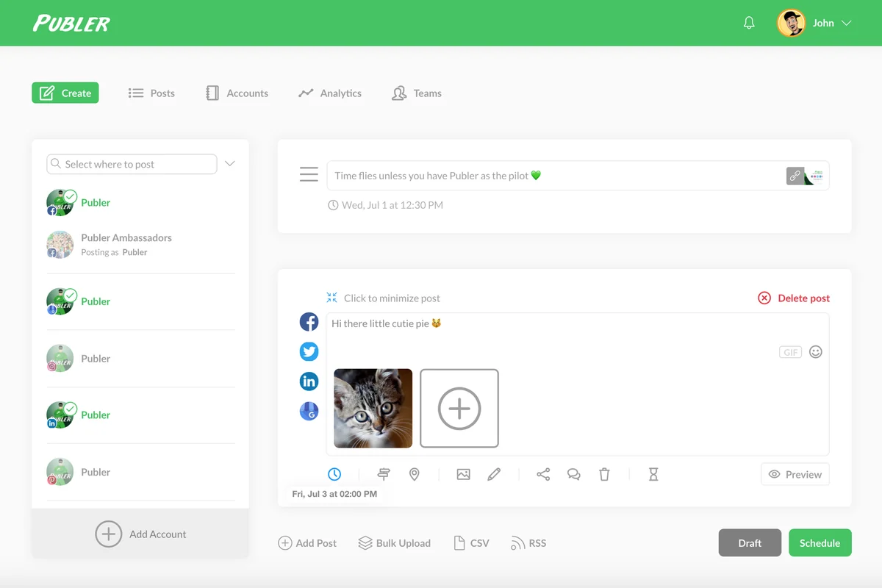
Task: Open the comments bubble icon in the post toolbar
Action: pos(573,474)
